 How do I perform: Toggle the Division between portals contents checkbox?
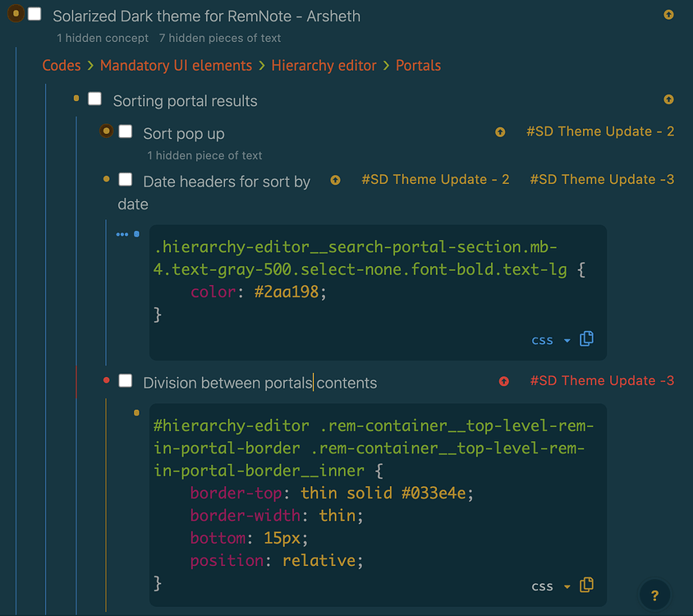126,380
